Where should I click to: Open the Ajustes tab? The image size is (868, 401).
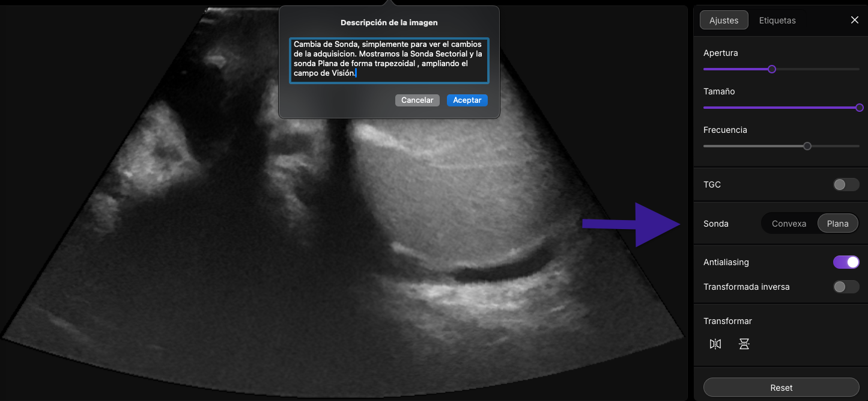tap(724, 20)
